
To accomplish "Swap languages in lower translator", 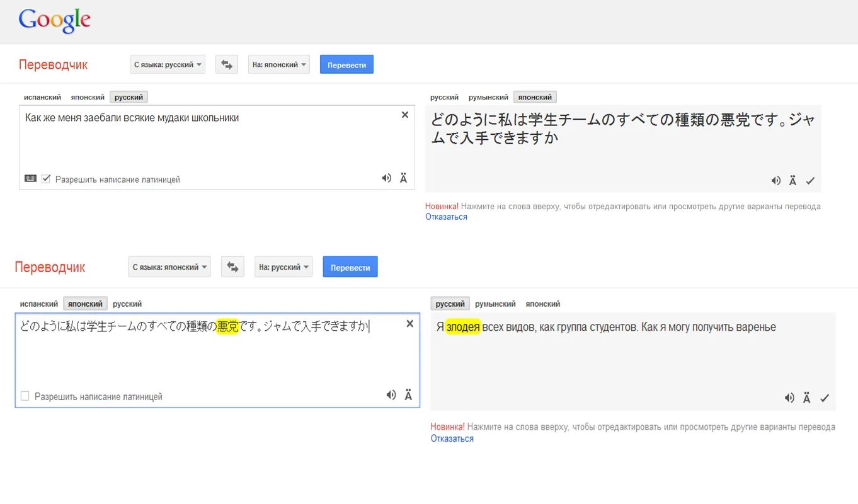I will click(x=232, y=267).
